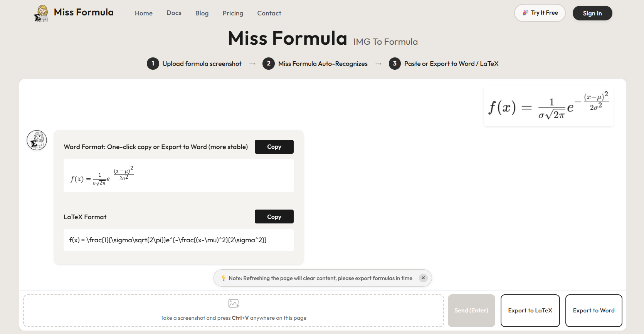Go to the Docs menu item

174,13
